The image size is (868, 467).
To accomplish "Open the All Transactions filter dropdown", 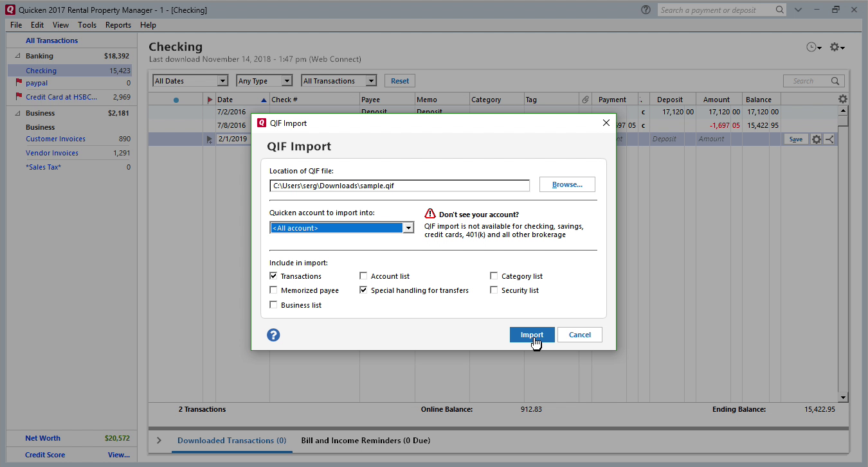I will 371,81.
